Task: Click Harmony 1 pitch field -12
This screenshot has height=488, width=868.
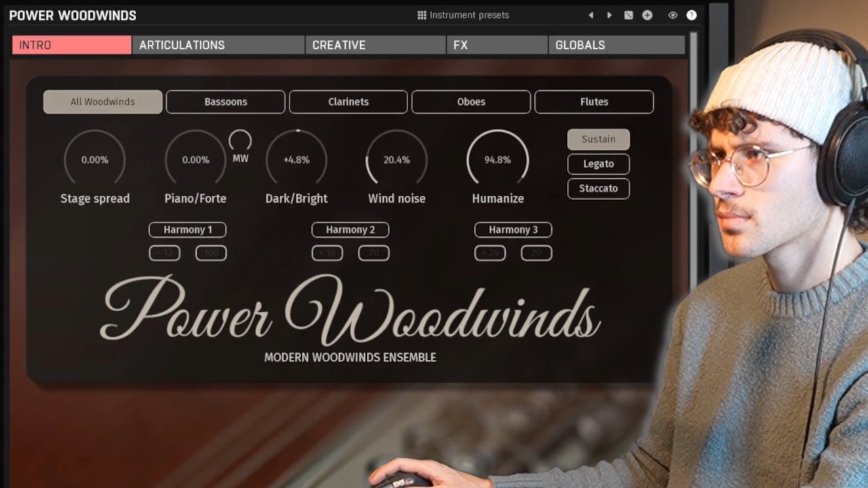Action: pyautogui.click(x=165, y=253)
